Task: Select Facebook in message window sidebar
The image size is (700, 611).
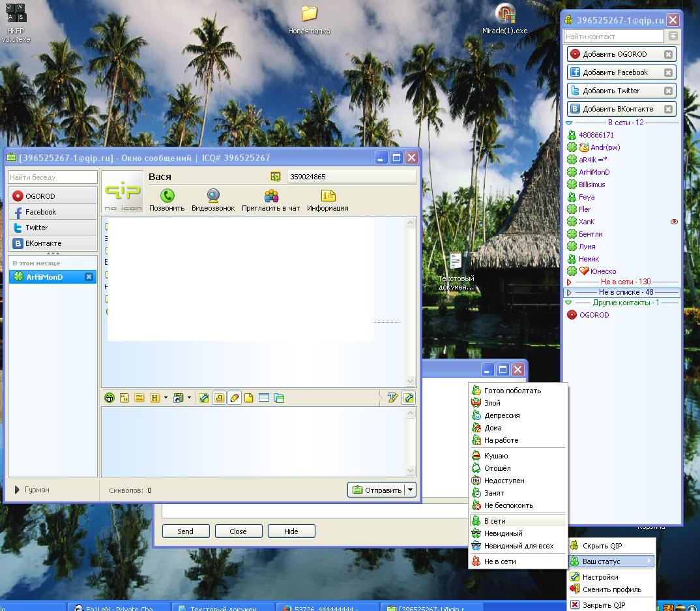Action: coord(53,212)
